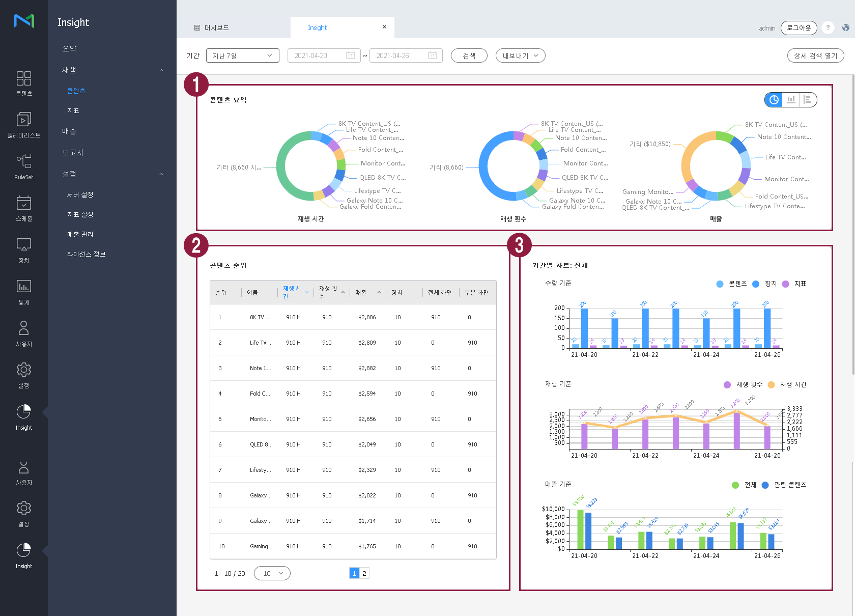Open the 내보내기 export dropdown
The height and width of the screenshot is (616, 855).
[x=520, y=55]
